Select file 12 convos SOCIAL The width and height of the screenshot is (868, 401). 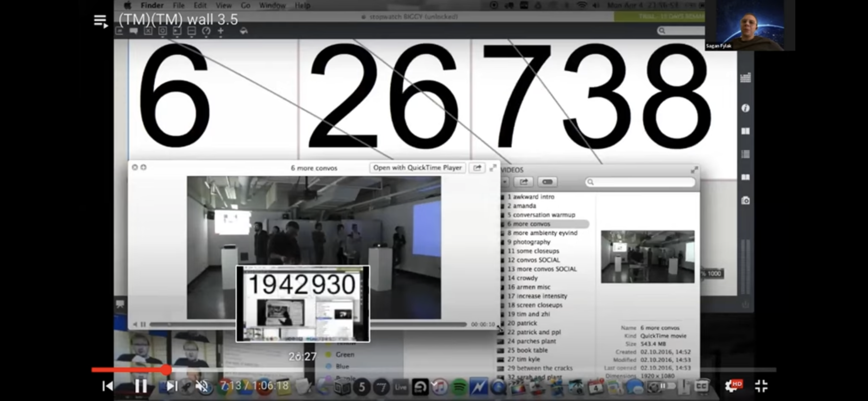pos(533,260)
